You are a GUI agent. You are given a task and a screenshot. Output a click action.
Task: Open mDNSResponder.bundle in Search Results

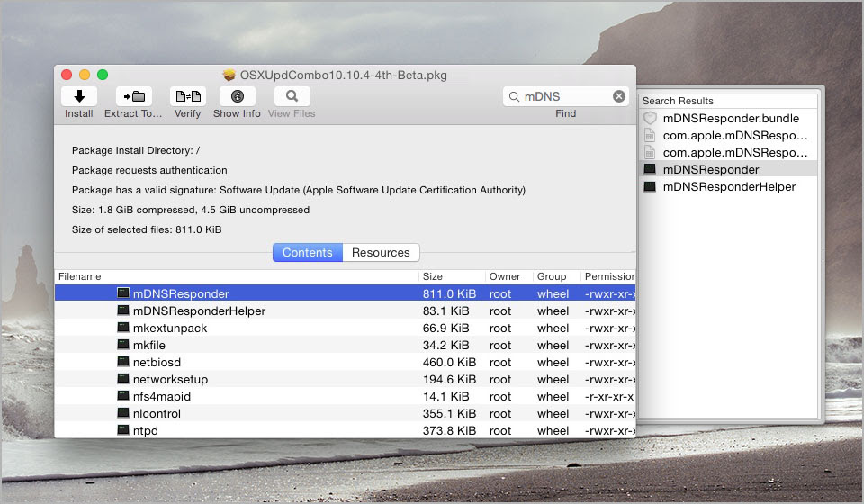click(x=731, y=119)
